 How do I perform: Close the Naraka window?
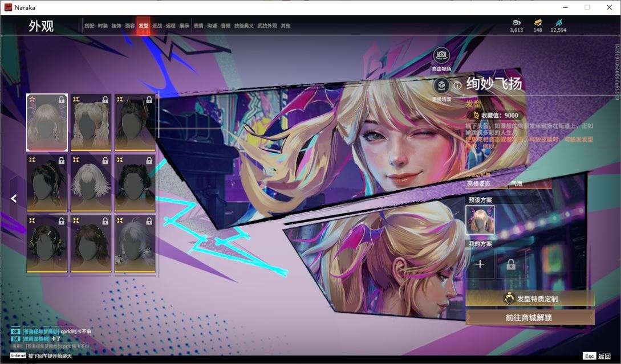pos(609,7)
